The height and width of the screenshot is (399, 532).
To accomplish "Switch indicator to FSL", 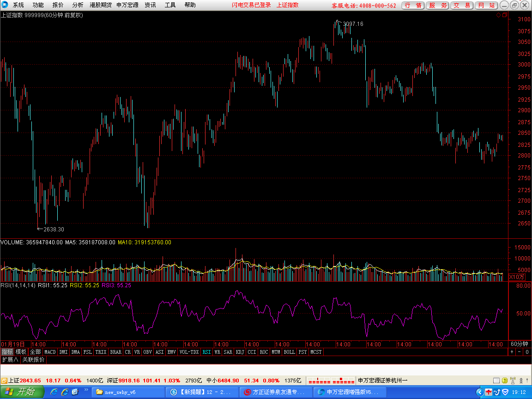I will pyautogui.click(x=88, y=352).
